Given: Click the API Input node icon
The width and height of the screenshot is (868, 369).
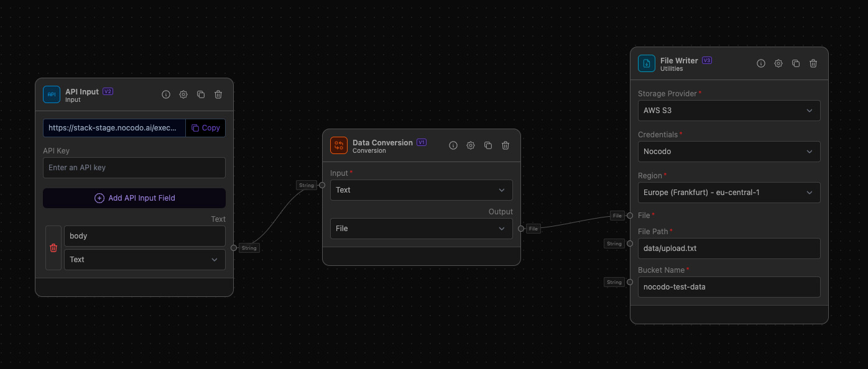Looking at the screenshot, I should [52, 94].
